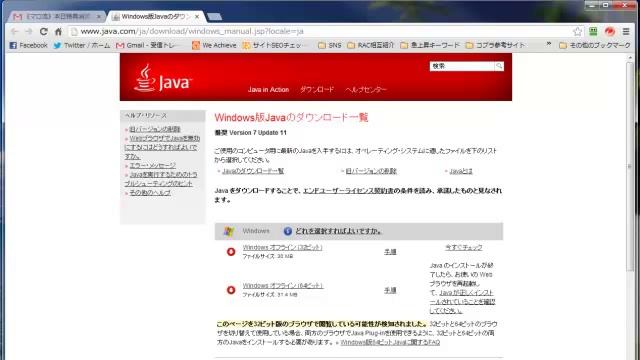This screenshot has width=640, height=360.
Task: Open the その他のヘルプ sidebar link
Action: 150,192
